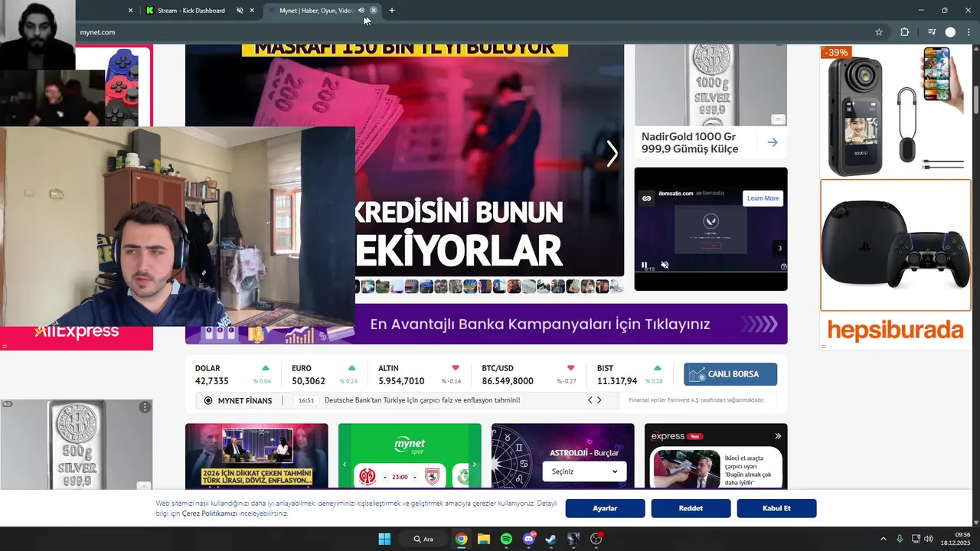980x551 pixels.
Task: Open the İkinci el araçta news card
Action: (716, 468)
